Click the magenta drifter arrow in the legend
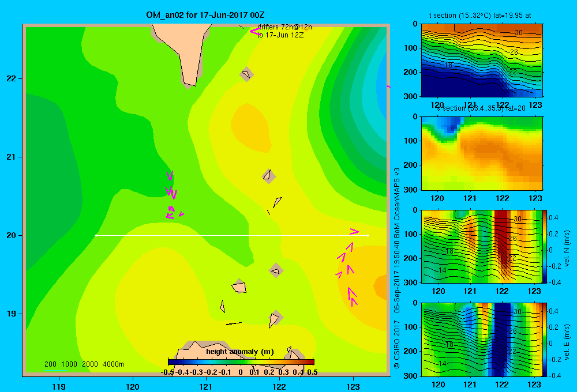 pyautogui.click(x=255, y=32)
